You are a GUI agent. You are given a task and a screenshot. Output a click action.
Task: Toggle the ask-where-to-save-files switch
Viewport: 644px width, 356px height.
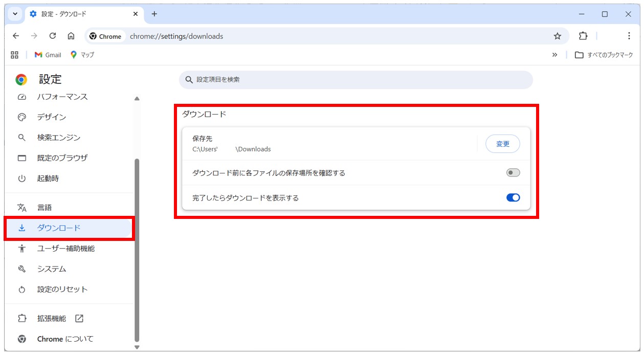pyautogui.click(x=513, y=172)
